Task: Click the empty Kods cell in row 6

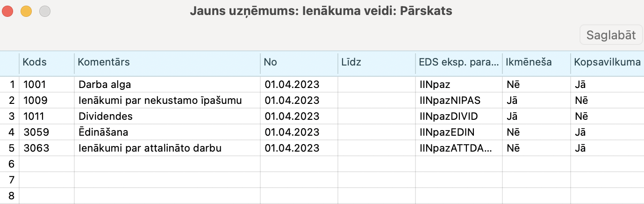Action: tap(46, 164)
